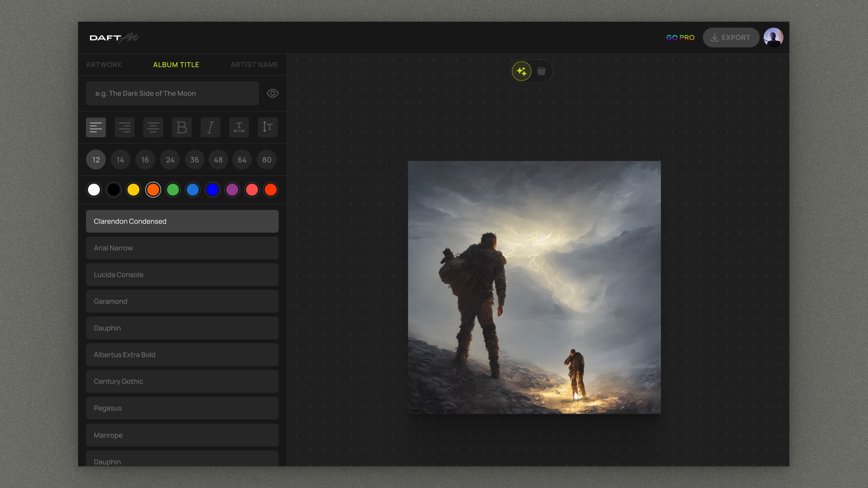This screenshot has width=868, height=488.
Task: Delete the artwork using the trash icon
Action: pos(542,71)
